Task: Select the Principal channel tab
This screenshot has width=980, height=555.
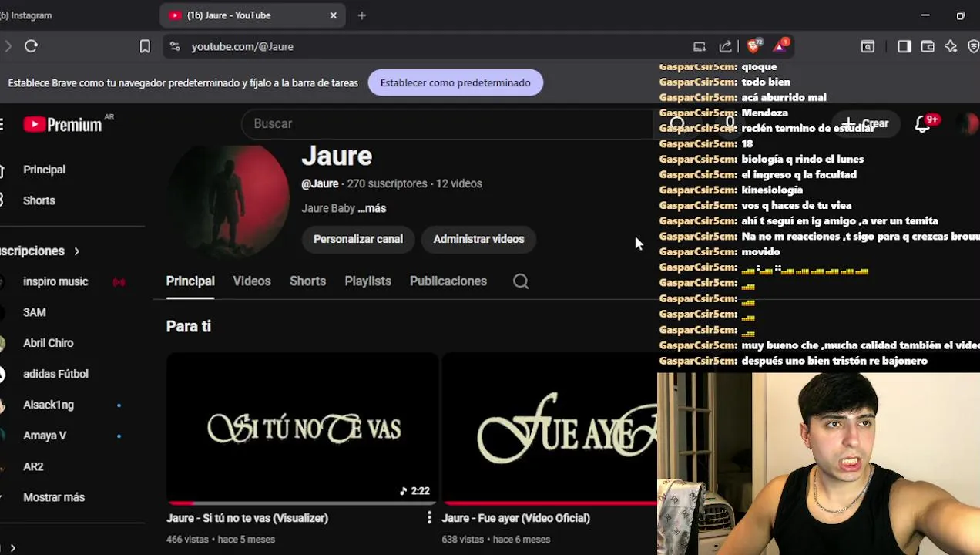Action: coord(190,281)
